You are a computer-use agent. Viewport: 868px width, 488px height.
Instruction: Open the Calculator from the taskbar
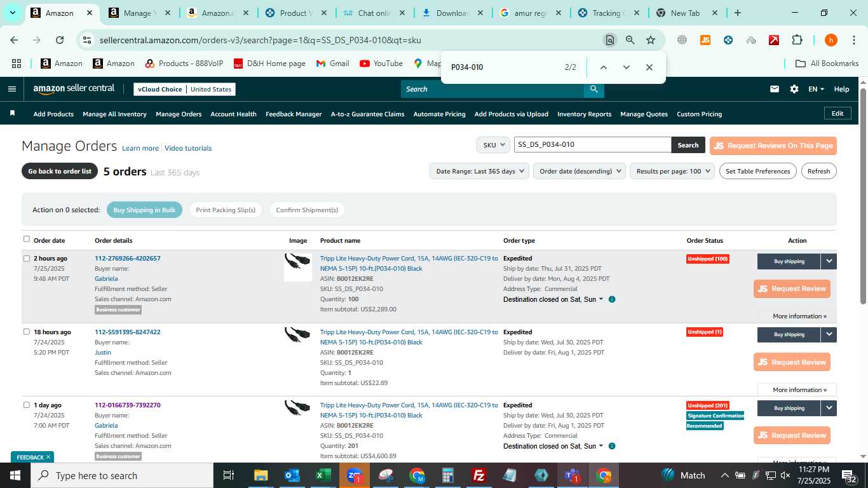448,475
